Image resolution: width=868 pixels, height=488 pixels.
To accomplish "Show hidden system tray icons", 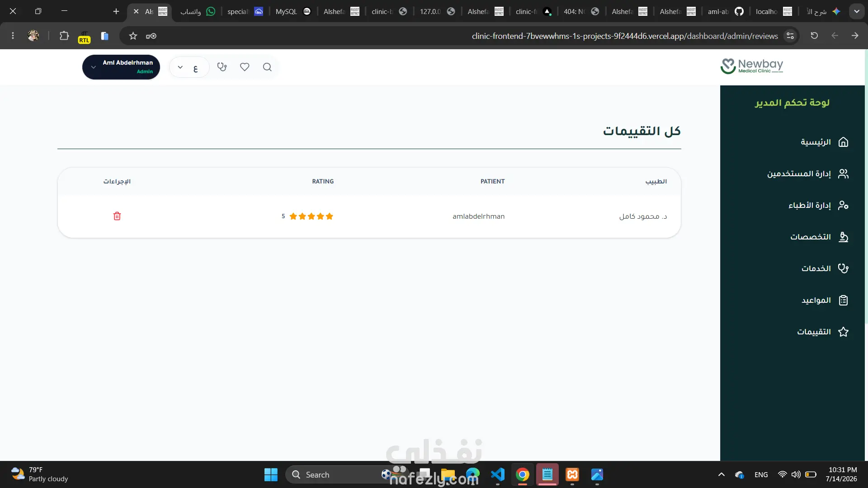I will (722, 474).
